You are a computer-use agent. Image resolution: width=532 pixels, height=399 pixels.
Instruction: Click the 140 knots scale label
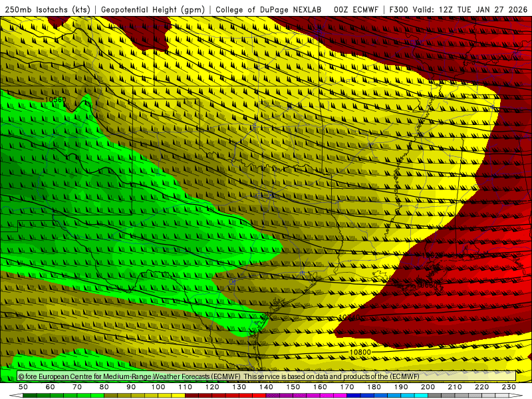click(x=266, y=387)
